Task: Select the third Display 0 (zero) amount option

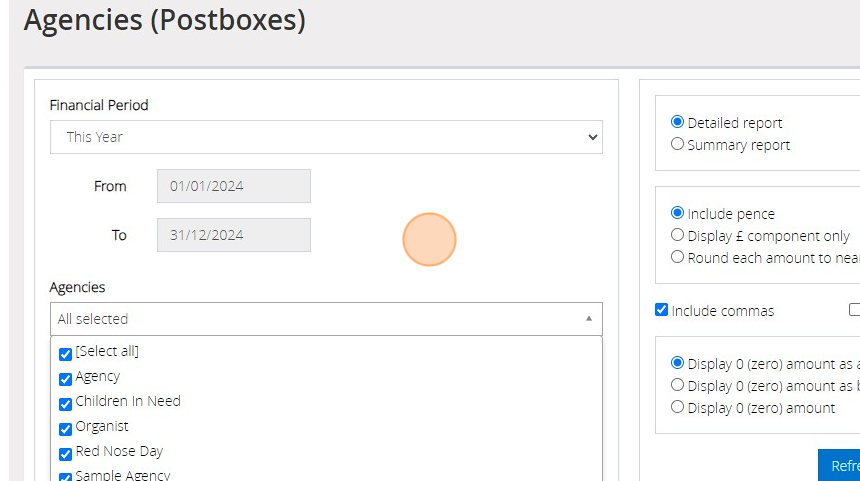Action: 677,407
